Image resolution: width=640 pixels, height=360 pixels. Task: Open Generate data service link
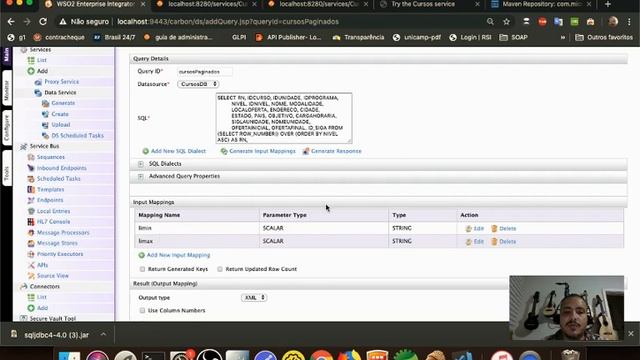[x=63, y=103]
